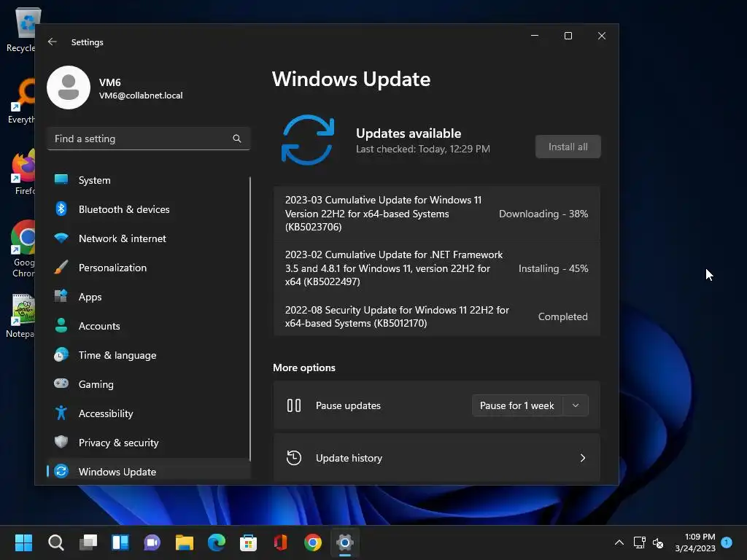747x560 pixels.
Task: Click Pause for 1 week button
Action: (517, 405)
